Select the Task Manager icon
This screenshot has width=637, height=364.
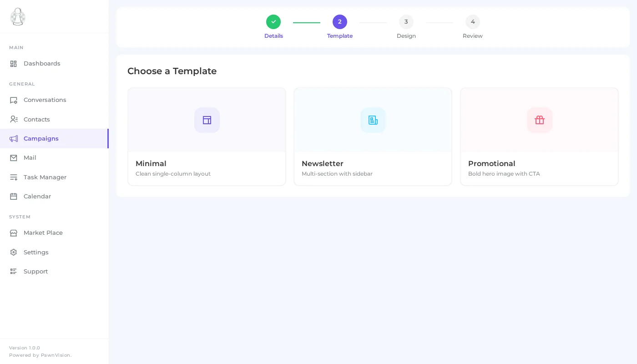click(x=14, y=177)
